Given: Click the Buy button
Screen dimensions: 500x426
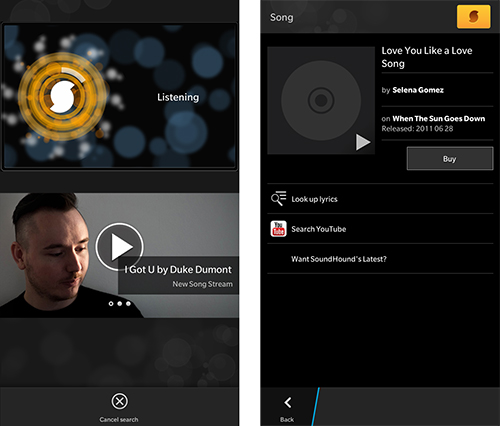Looking at the screenshot, I should (450, 159).
